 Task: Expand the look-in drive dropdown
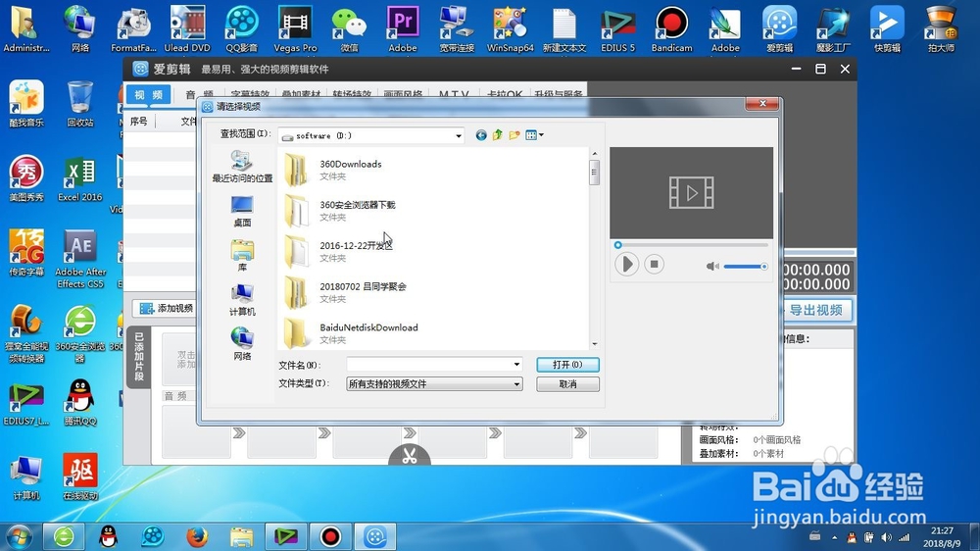[x=458, y=135]
